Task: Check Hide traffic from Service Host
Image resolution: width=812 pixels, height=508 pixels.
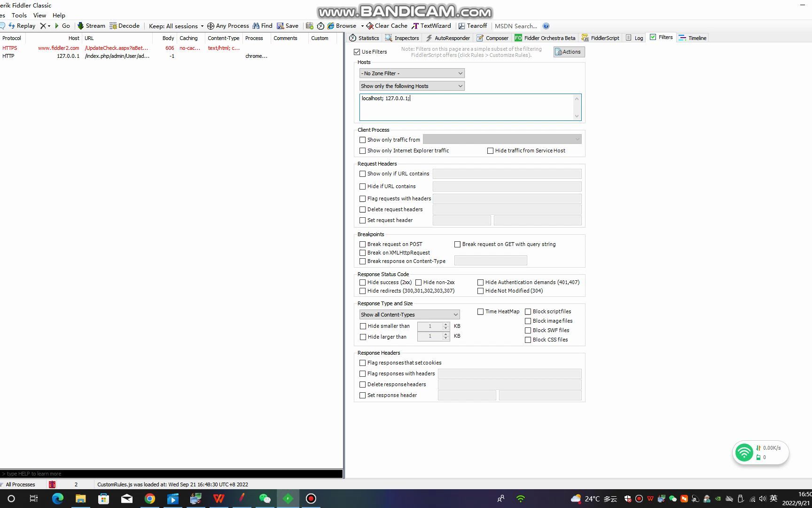Action: tap(490, 151)
